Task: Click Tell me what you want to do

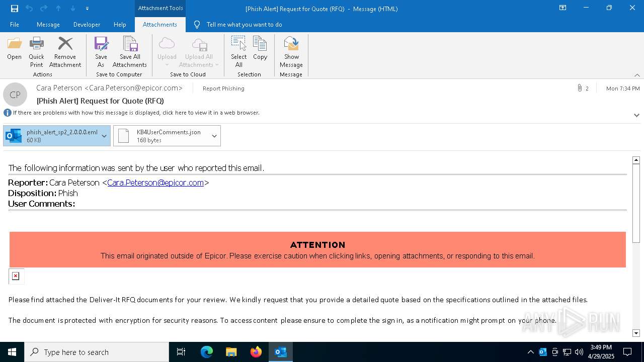Action: point(244,25)
